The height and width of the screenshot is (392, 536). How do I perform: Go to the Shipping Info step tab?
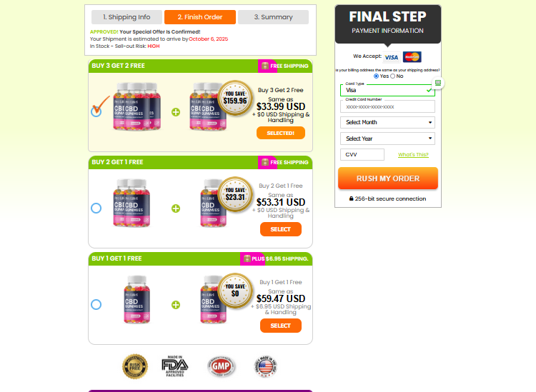[126, 17]
